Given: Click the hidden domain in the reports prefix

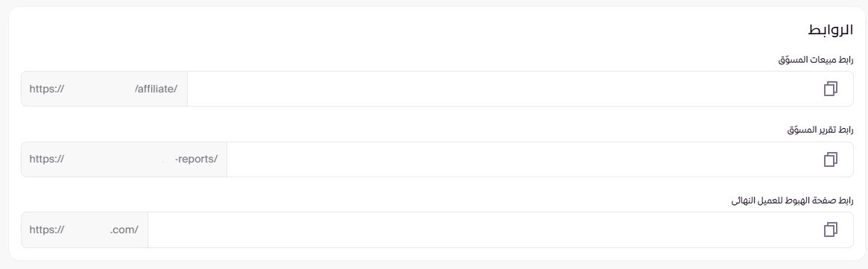Looking at the screenshot, I should [120, 159].
